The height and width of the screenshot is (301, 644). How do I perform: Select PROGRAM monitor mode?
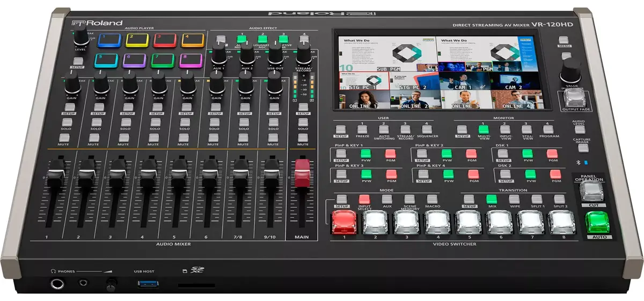549,129
